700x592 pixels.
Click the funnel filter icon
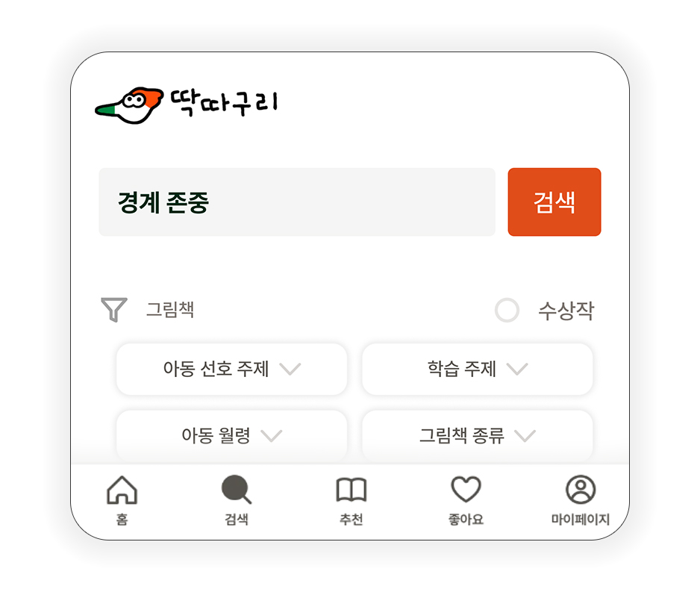pos(114,309)
